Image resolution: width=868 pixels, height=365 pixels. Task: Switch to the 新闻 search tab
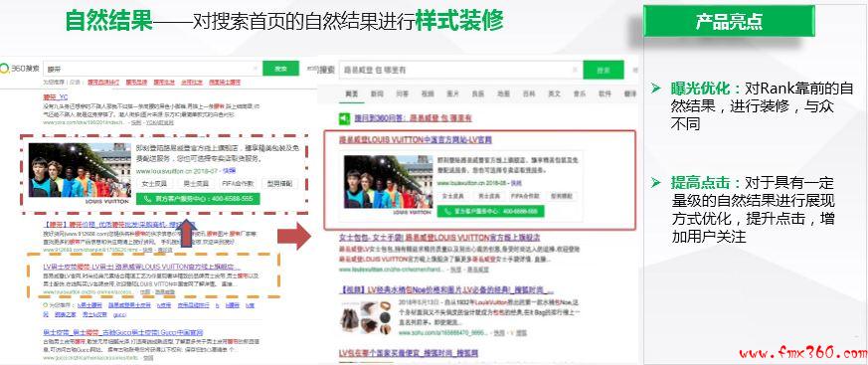[377, 94]
